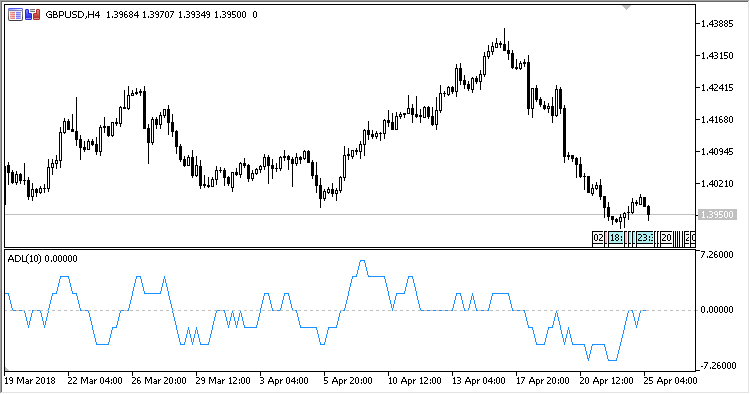Select the cyan 18: event marker
This screenshot has width=750, height=394.
(x=616, y=238)
